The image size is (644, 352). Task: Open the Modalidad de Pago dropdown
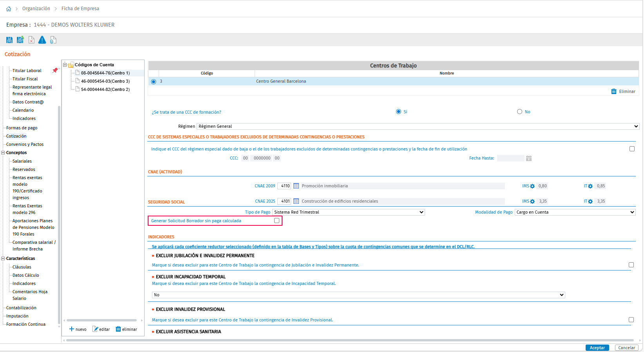[x=575, y=212]
